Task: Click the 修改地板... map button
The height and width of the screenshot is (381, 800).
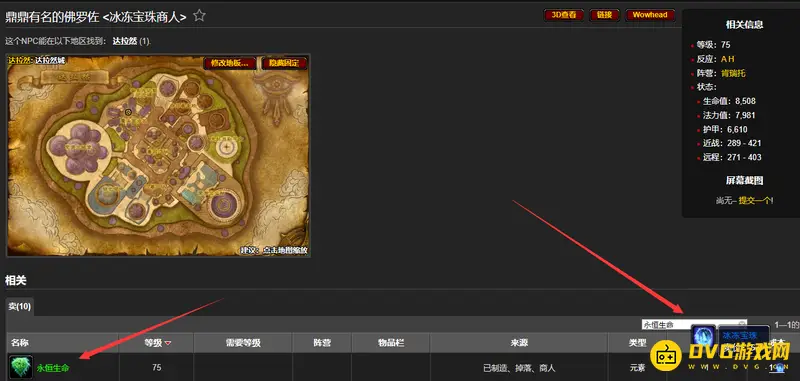Action: [x=229, y=63]
